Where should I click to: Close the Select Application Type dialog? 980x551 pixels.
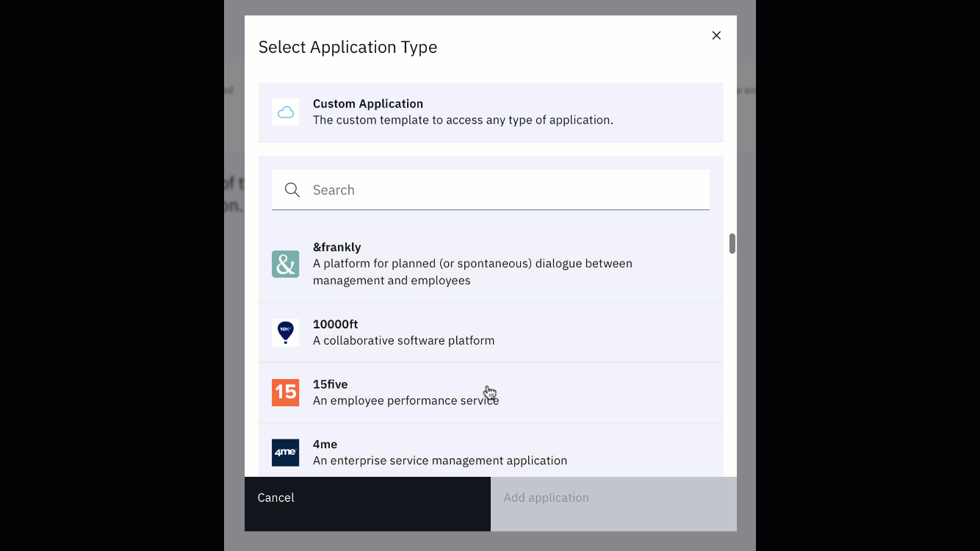(x=716, y=35)
